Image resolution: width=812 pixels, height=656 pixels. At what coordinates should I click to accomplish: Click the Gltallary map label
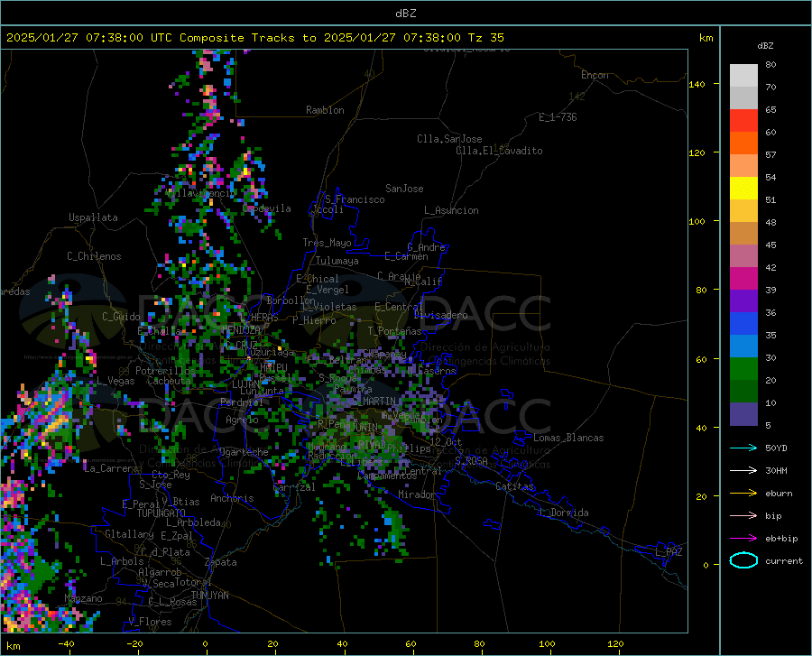click(129, 534)
